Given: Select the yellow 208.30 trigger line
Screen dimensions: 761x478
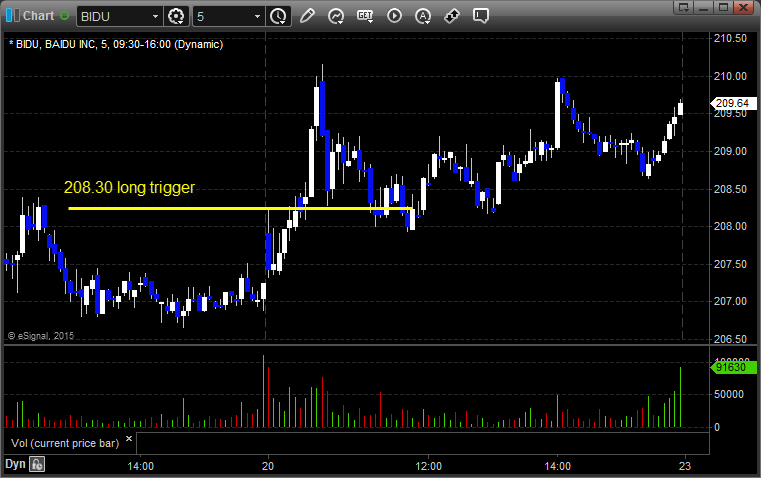Looking at the screenshot, I should (x=240, y=209).
